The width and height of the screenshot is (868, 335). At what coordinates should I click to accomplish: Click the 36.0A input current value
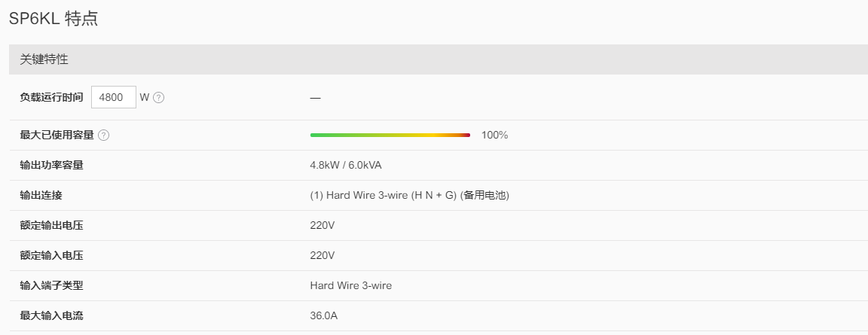tap(324, 316)
